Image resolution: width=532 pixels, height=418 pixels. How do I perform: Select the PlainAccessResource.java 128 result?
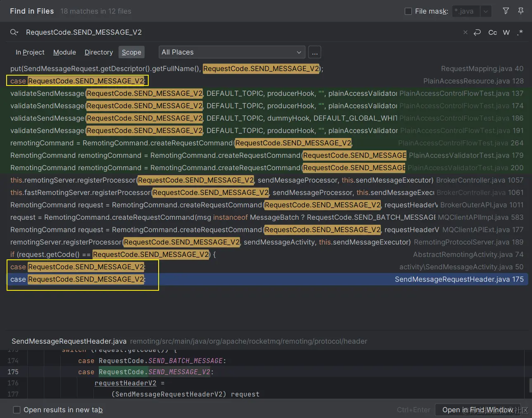pos(267,81)
